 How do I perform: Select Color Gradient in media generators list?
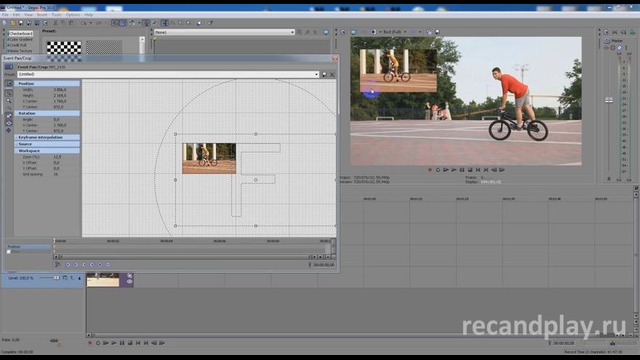click(21, 40)
